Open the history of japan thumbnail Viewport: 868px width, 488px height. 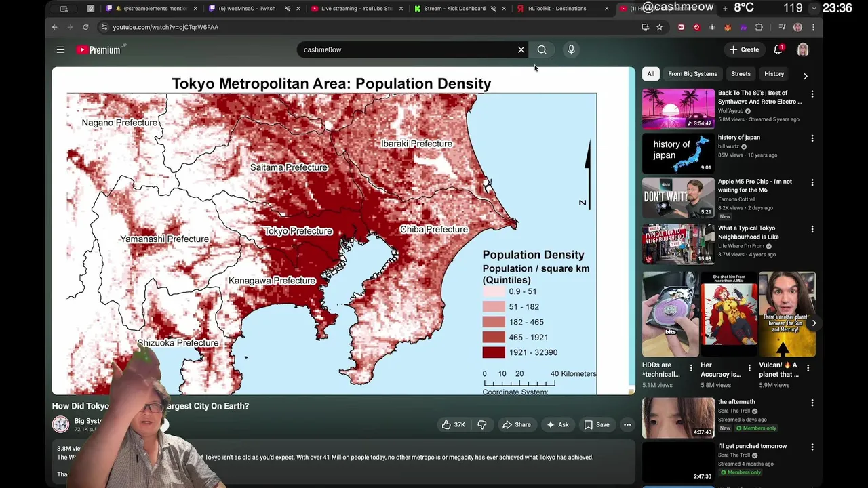[x=678, y=153]
